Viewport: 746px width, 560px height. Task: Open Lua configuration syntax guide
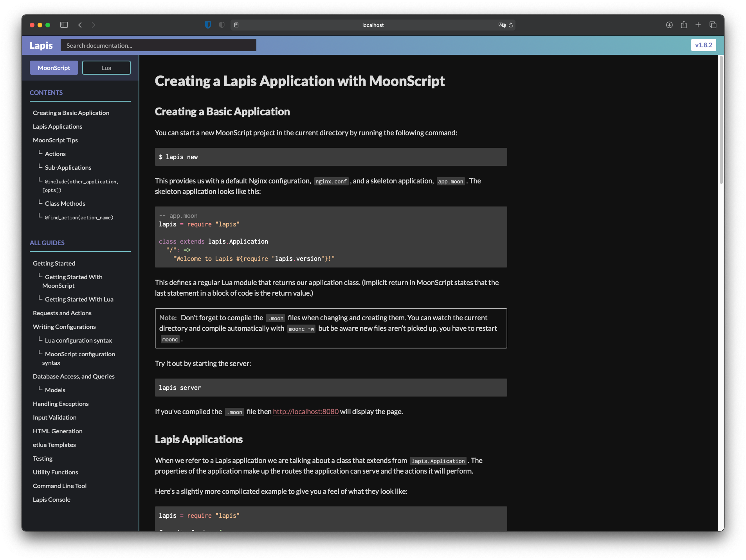pyautogui.click(x=78, y=340)
